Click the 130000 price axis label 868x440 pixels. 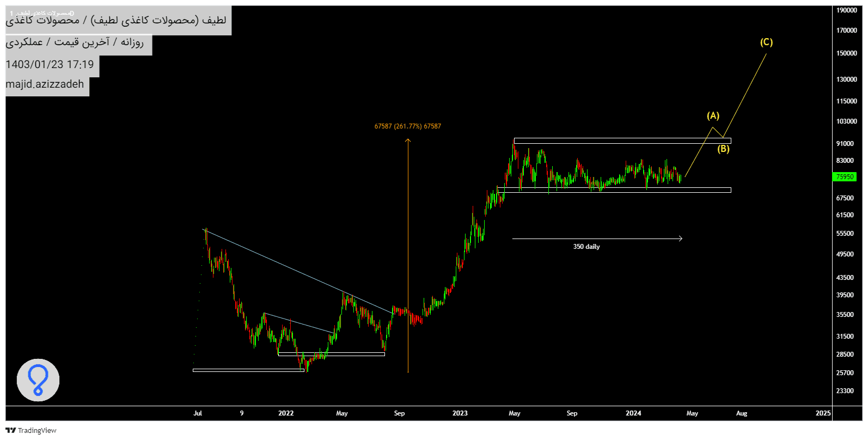[847, 80]
